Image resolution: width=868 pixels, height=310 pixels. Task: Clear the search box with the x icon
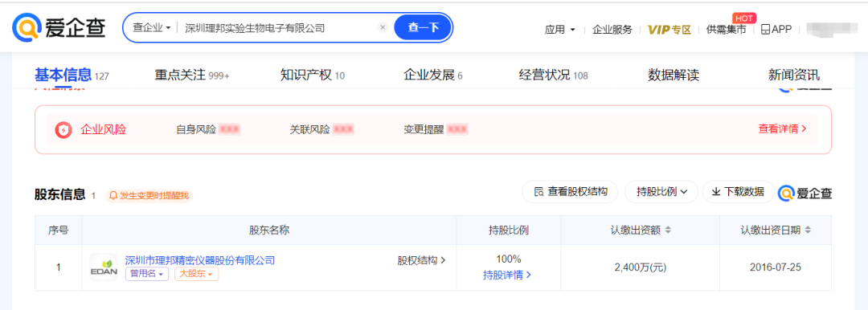(383, 27)
